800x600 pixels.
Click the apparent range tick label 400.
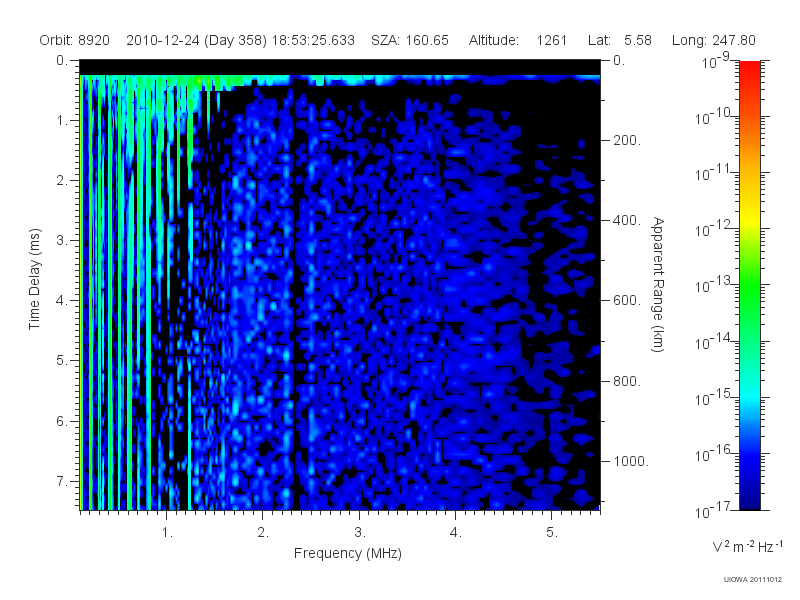point(627,220)
